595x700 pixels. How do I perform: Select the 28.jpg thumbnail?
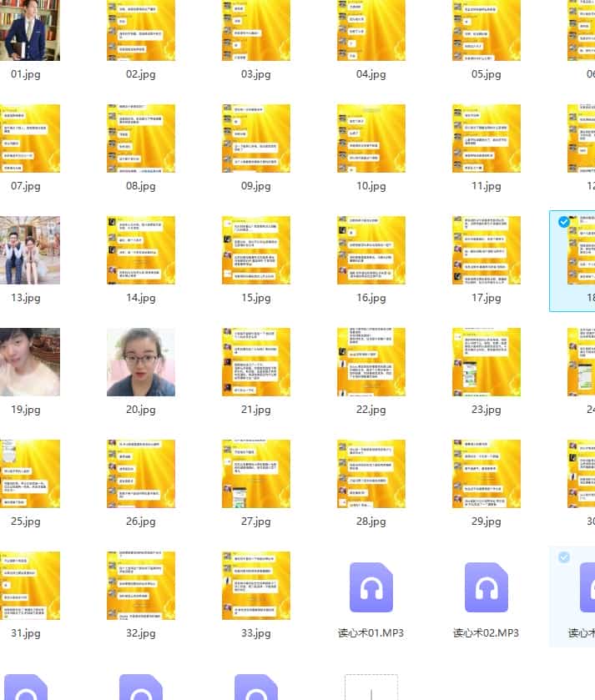(371, 474)
